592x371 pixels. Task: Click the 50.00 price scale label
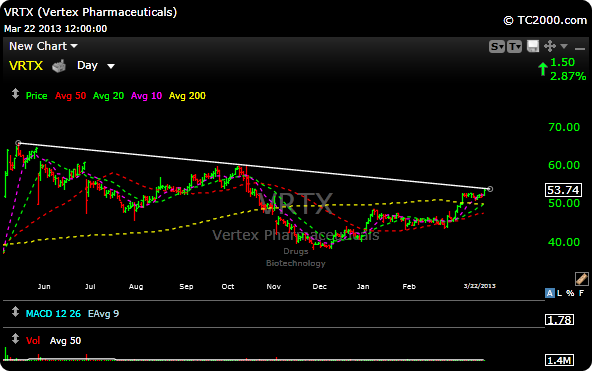[564, 203]
